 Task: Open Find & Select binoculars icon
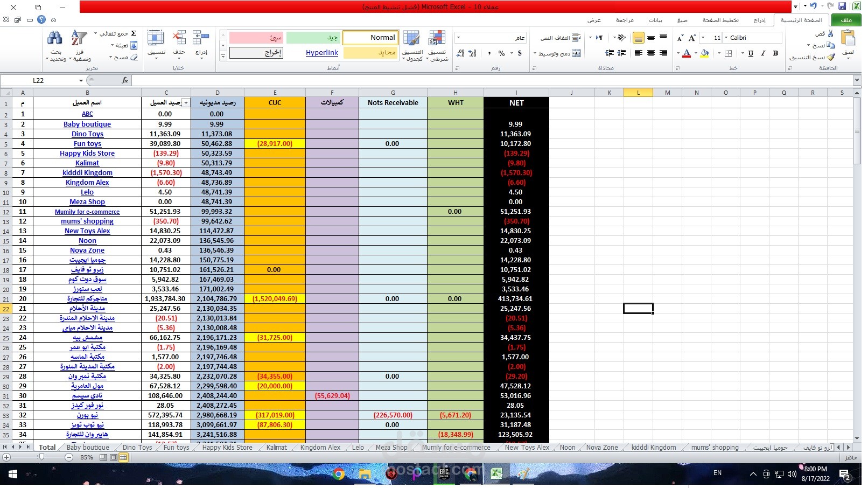55,38
